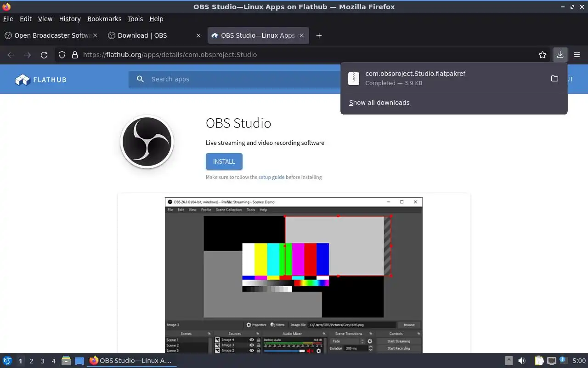The image size is (588, 368).
Task: Click the OBS Studio screenshot preview
Action: point(294,276)
